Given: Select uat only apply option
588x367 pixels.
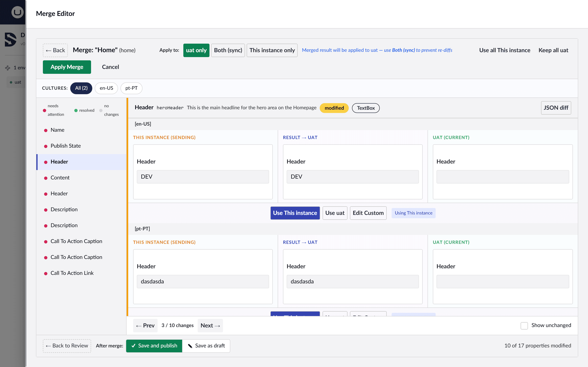Looking at the screenshot, I should (196, 50).
